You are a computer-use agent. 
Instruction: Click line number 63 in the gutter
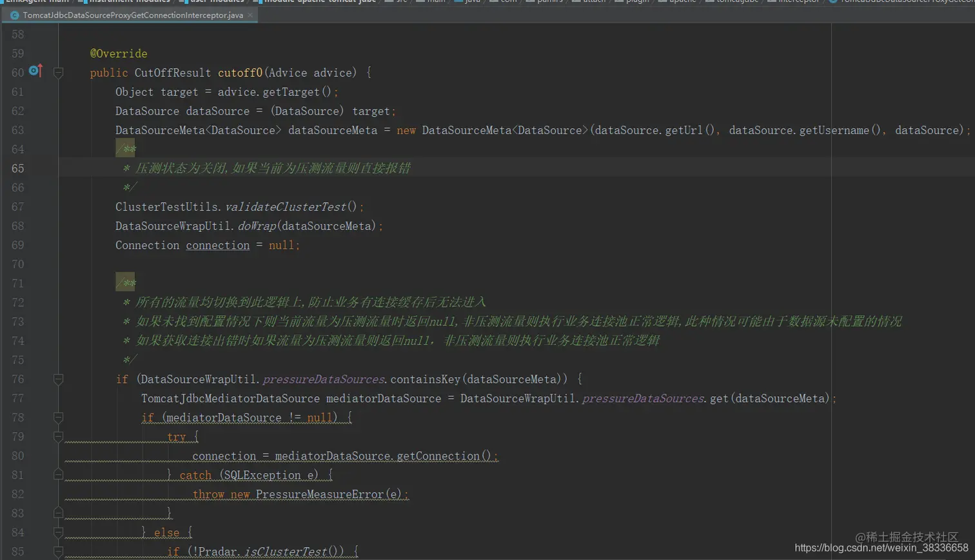(17, 130)
